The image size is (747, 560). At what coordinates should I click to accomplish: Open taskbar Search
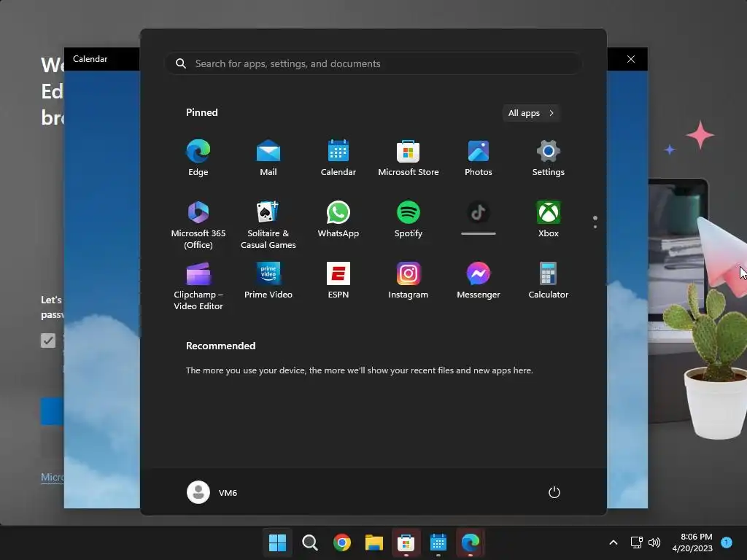[309, 542]
